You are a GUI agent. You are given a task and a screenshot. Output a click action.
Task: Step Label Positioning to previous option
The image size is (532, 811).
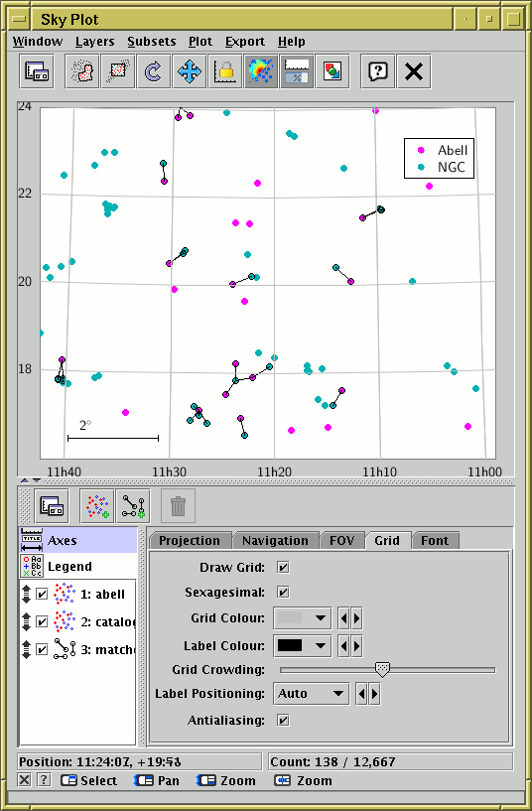click(362, 694)
